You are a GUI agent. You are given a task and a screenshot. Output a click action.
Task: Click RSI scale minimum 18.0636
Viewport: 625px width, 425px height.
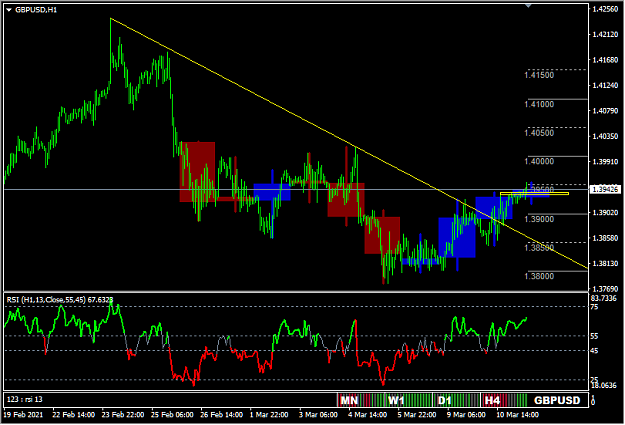(x=603, y=386)
